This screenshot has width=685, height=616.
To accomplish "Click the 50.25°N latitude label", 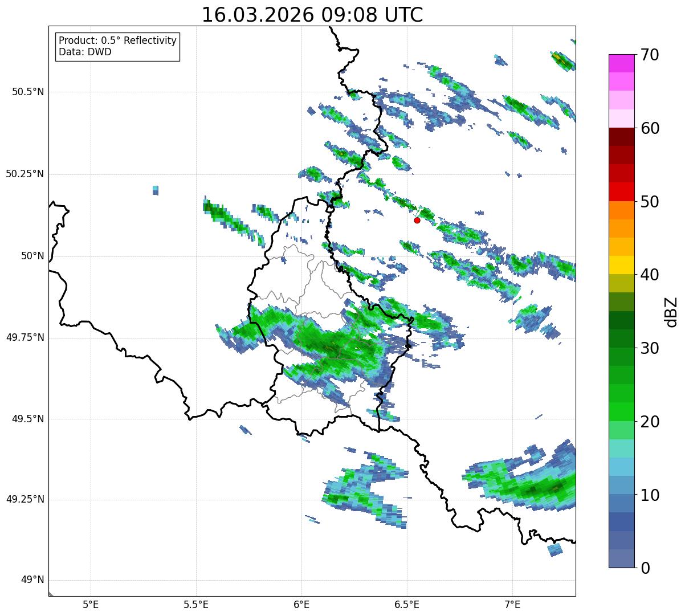I will tap(25, 174).
